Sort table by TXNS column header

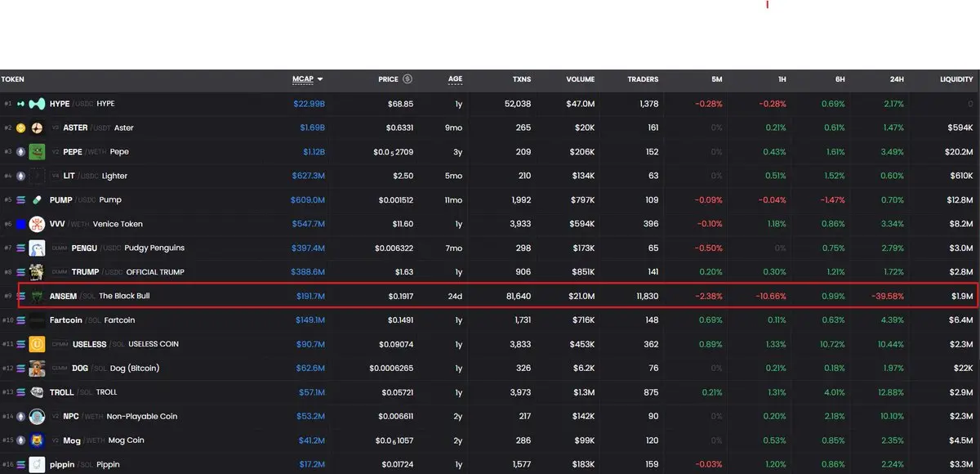(521, 79)
